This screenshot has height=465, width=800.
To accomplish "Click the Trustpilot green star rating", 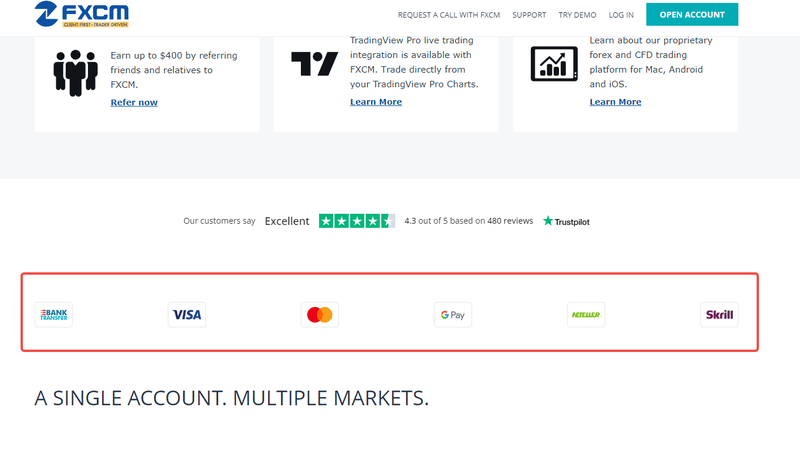I will pos(357,221).
